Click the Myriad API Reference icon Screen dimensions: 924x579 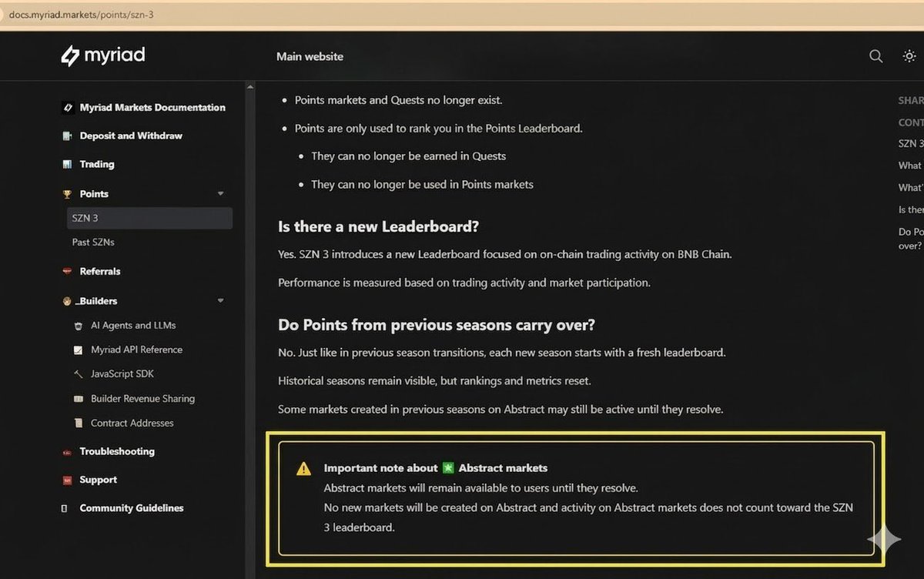point(78,350)
